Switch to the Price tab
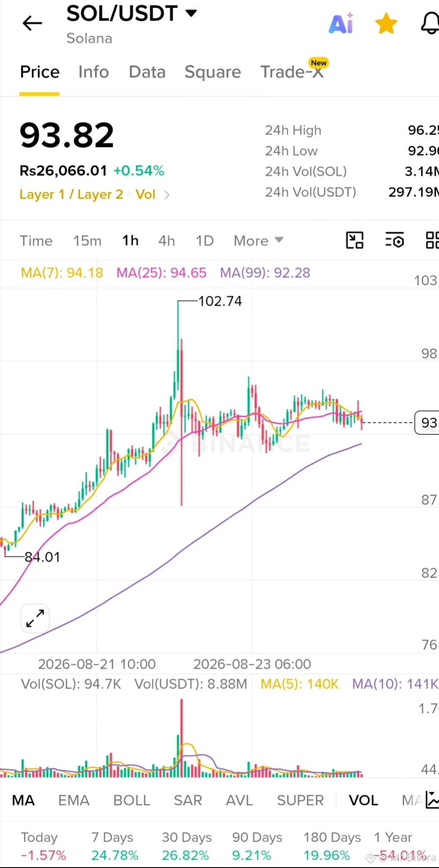 point(40,72)
